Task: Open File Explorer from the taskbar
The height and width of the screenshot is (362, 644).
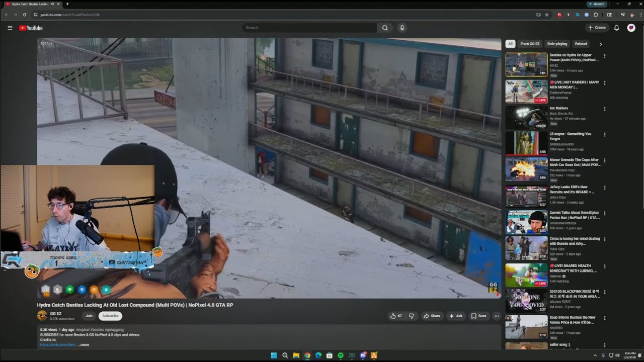Action: (x=296, y=355)
